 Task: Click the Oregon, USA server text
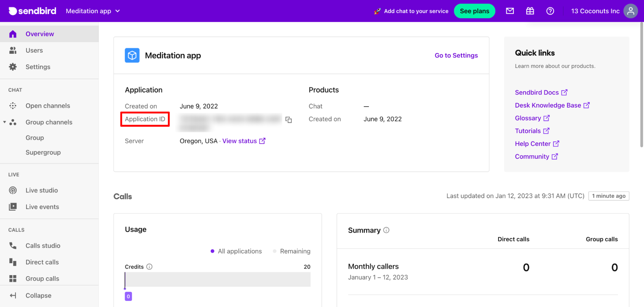point(198,141)
